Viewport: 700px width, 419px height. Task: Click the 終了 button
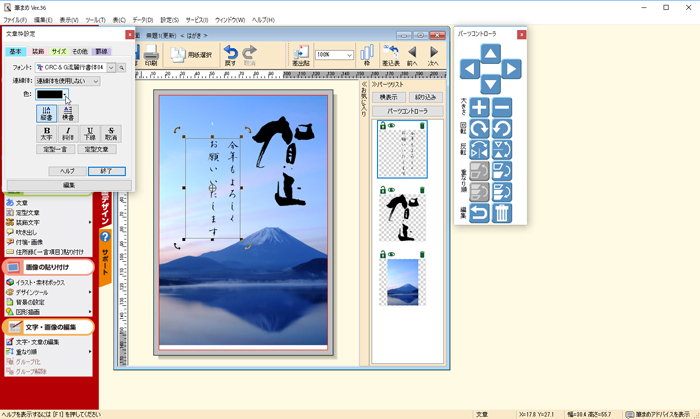(106, 171)
